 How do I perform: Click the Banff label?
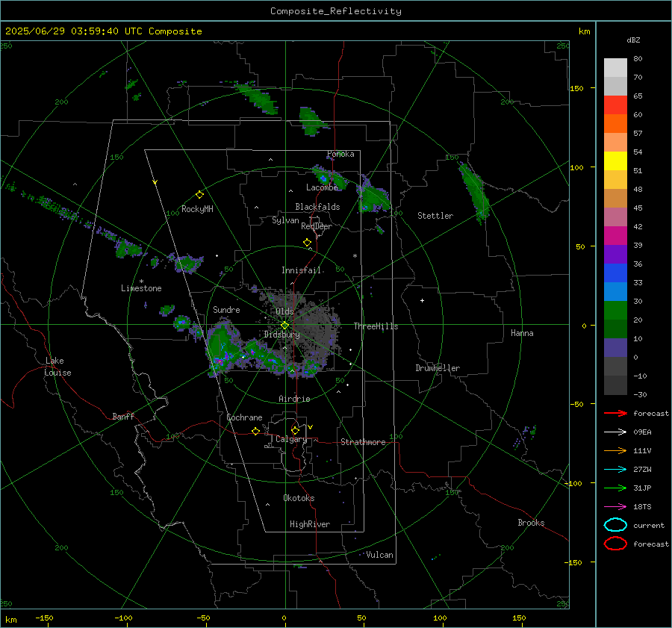(x=123, y=417)
